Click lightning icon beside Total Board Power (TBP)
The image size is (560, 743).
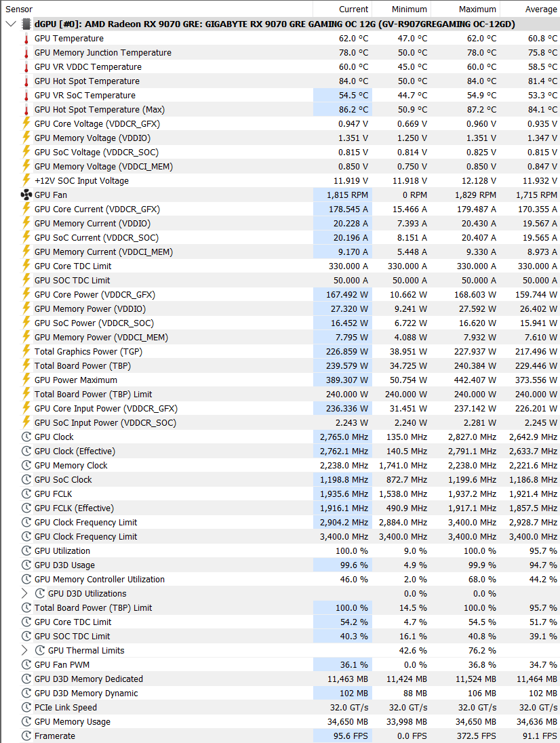pos(26,365)
